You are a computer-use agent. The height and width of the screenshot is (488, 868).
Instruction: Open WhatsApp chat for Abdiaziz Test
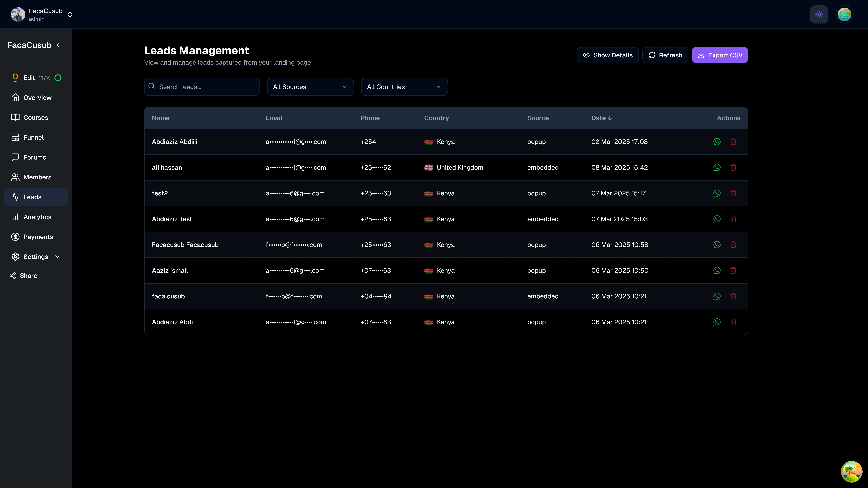(717, 219)
